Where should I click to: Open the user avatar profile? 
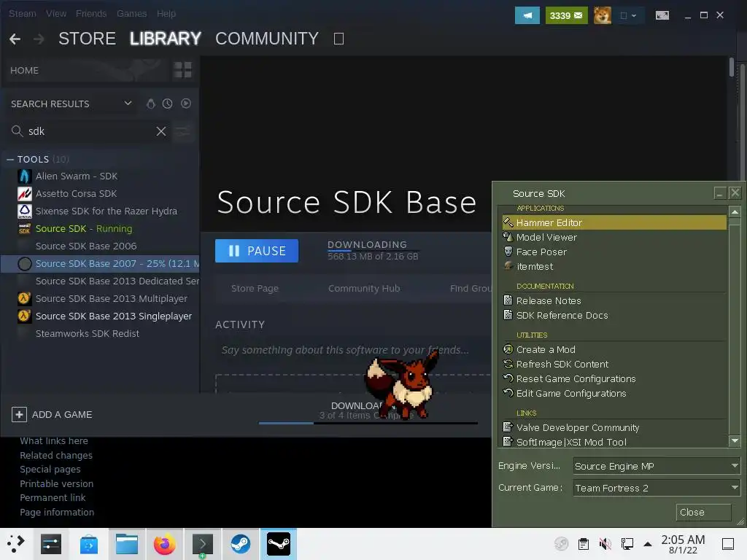point(602,15)
